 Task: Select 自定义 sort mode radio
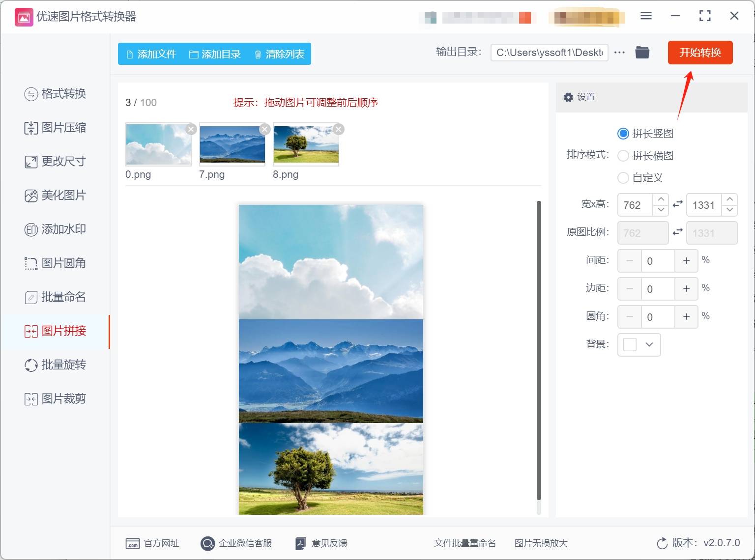[623, 178]
